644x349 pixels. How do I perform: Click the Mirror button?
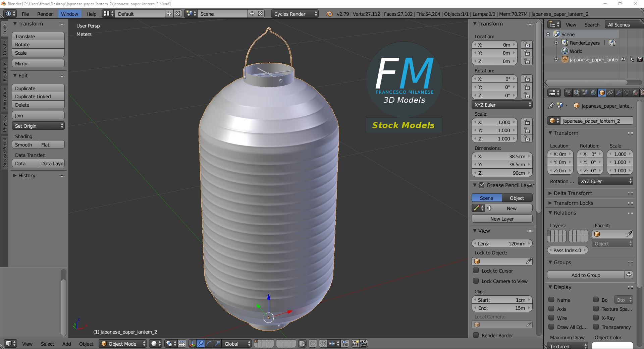pyautogui.click(x=38, y=63)
